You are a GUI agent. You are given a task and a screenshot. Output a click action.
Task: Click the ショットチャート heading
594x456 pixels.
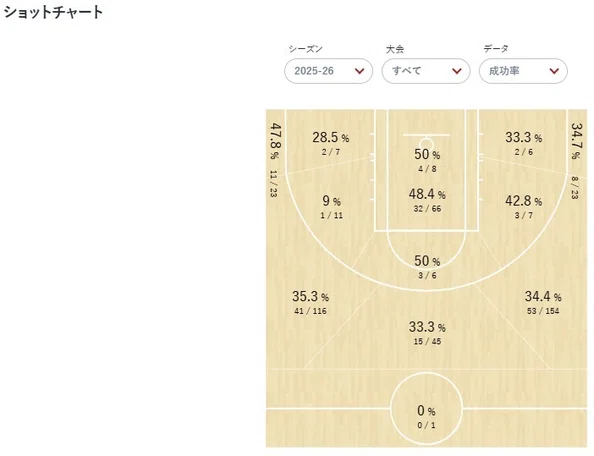click(x=53, y=12)
